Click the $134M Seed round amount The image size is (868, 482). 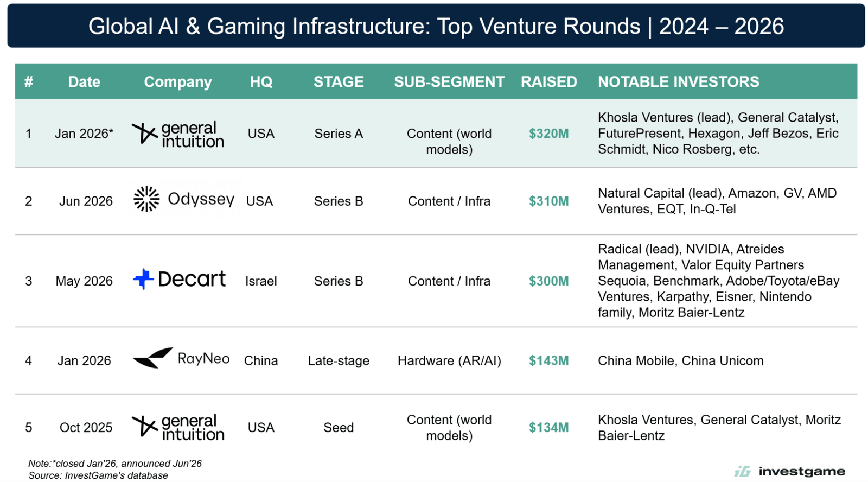coord(549,428)
